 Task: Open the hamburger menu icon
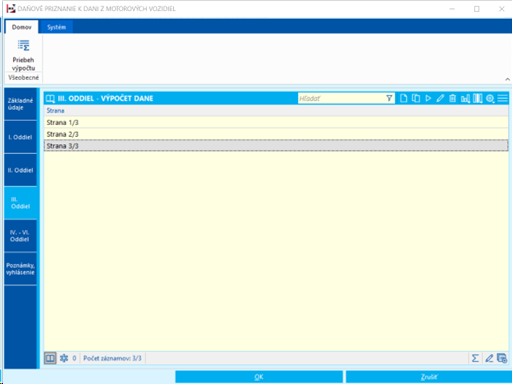tap(502, 98)
